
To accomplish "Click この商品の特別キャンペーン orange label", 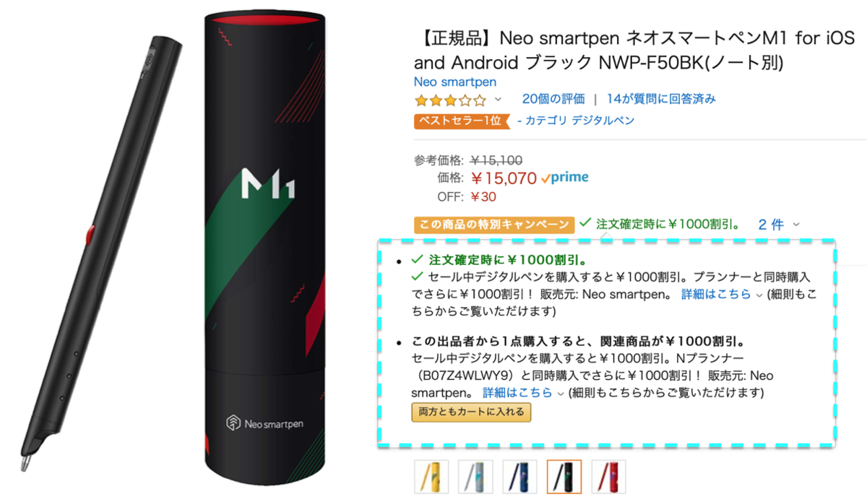I will 494,225.
